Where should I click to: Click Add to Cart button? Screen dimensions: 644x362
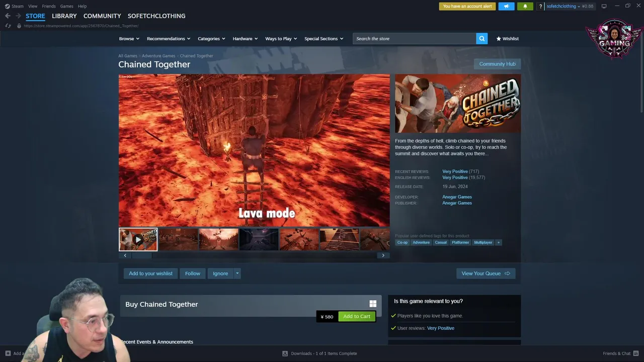click(357, 316)
